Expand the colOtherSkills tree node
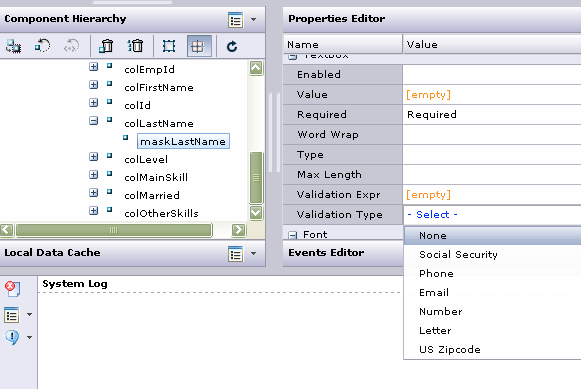This screenshot has width=581, height=389. (93, 211)
